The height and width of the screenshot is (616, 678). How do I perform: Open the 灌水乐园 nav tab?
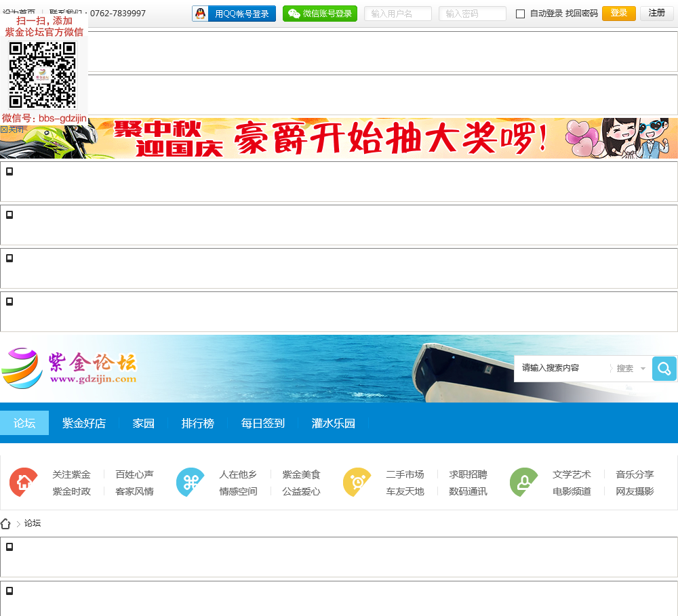[x=334, y=423]
